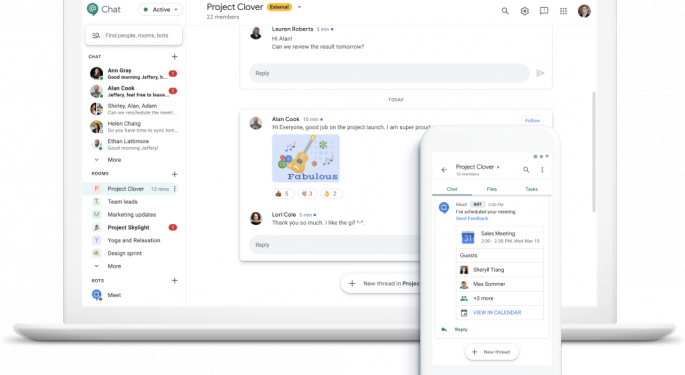Tap the back arrow in the phone chat
The width and height of the screenshot is (685, 375).
coord(444,170)
